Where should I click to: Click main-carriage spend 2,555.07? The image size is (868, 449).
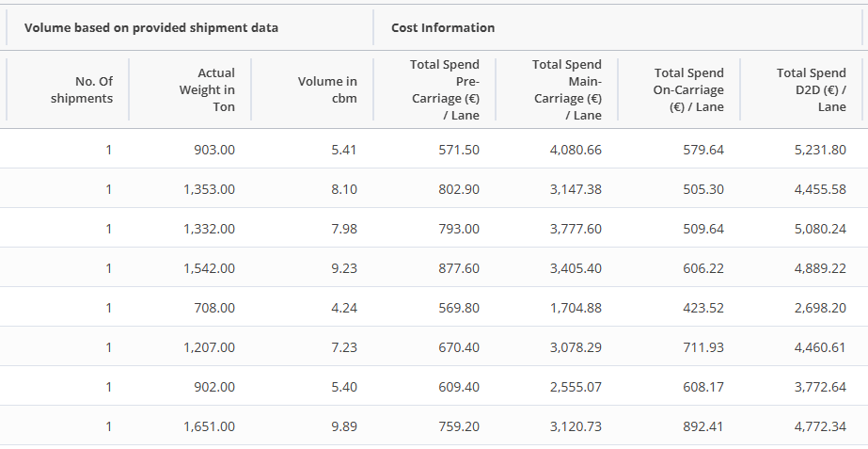coord(576,387)
